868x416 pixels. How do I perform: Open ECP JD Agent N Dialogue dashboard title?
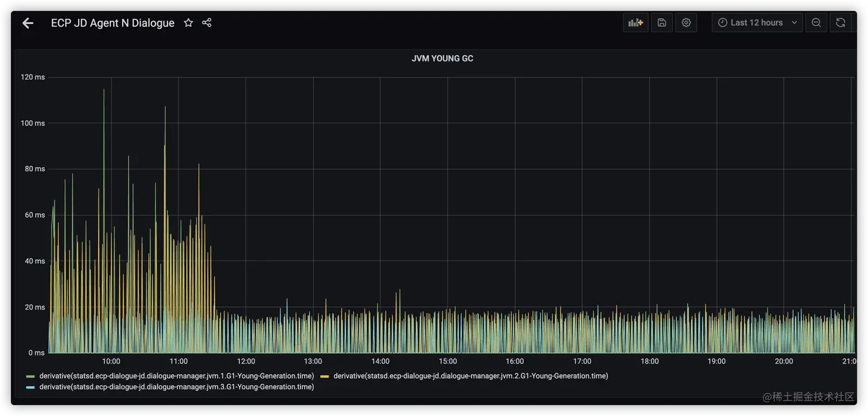click(113, 23)
